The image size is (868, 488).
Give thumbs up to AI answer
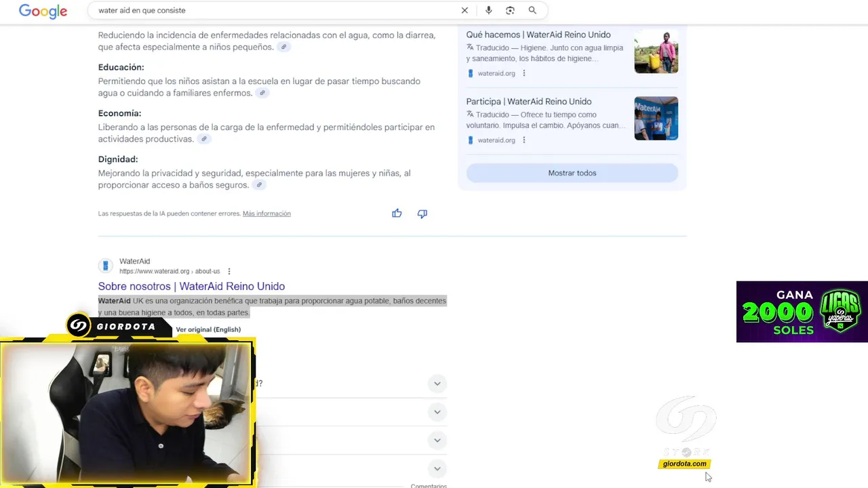point(397,213)
